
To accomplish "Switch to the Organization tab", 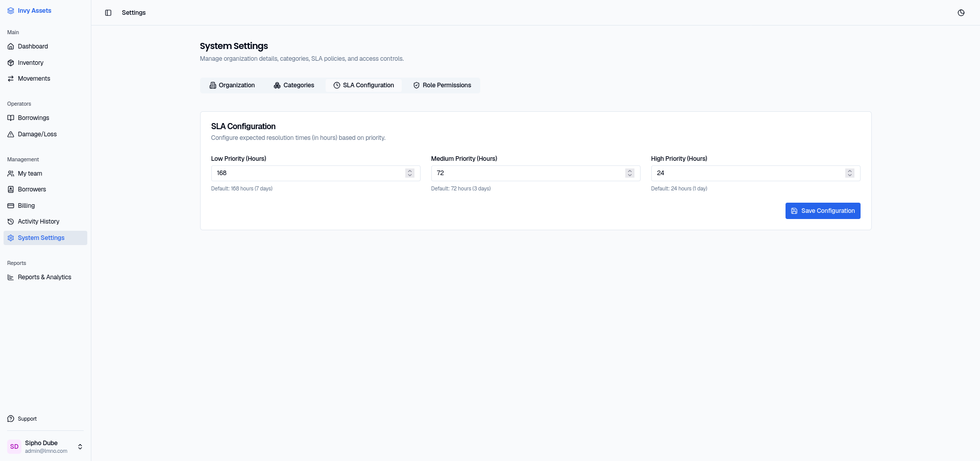I will coord(232,85).
